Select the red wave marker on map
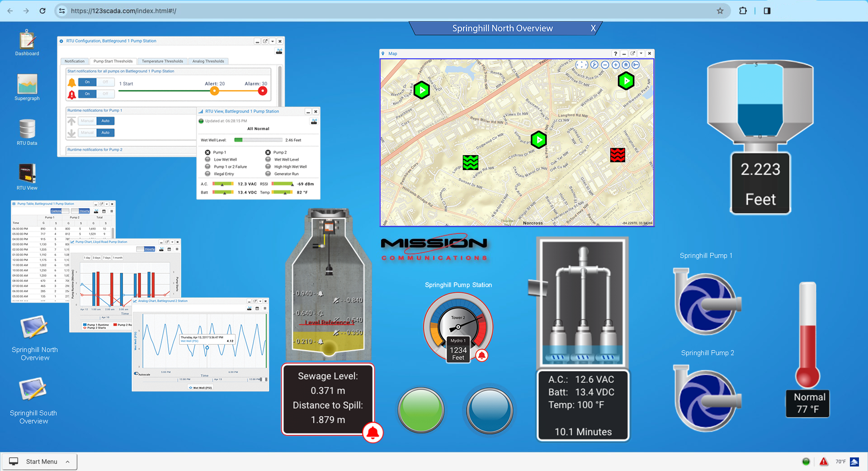Viewport: 868px width, 471px height. 618,155
